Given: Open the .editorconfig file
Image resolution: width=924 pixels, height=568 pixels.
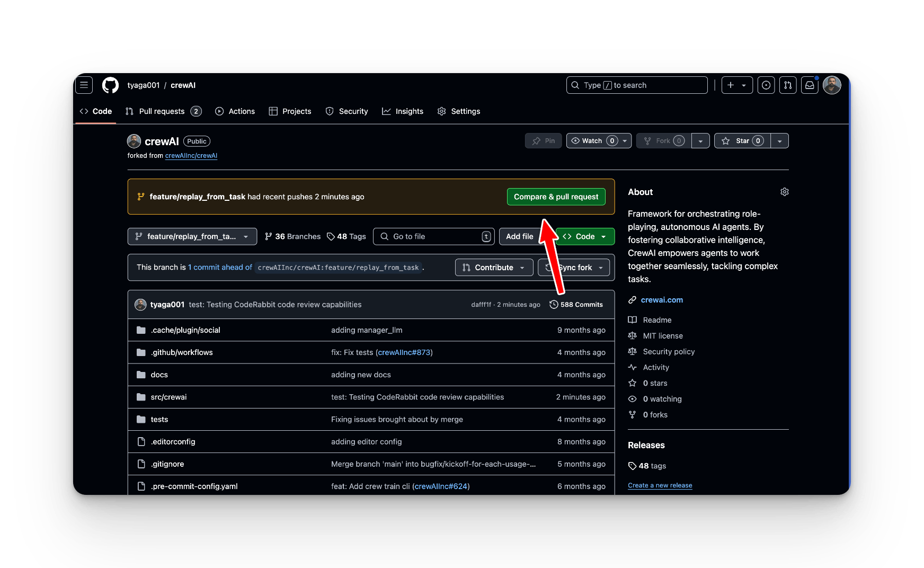Looking at the screenshot, I should click(173, 441).
